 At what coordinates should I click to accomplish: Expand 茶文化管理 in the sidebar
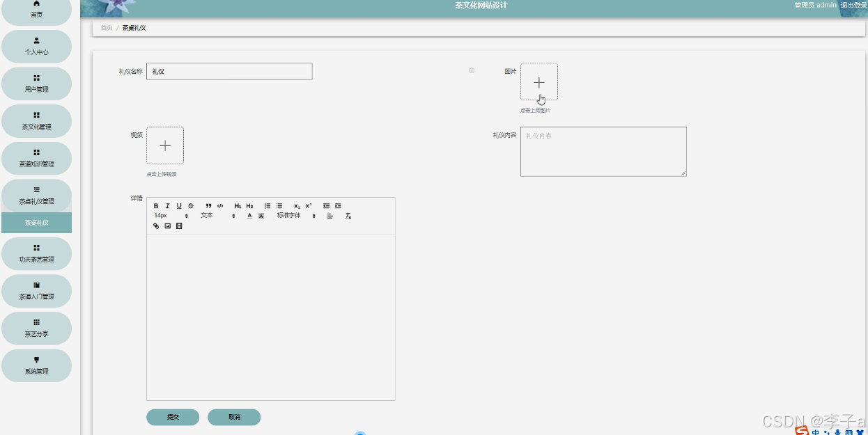[x=36, y=121]
